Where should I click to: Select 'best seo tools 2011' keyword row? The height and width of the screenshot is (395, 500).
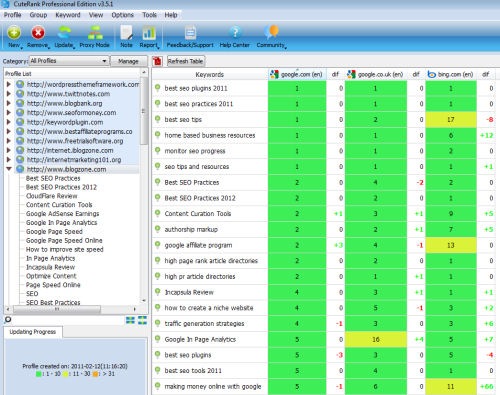(193, 371)
